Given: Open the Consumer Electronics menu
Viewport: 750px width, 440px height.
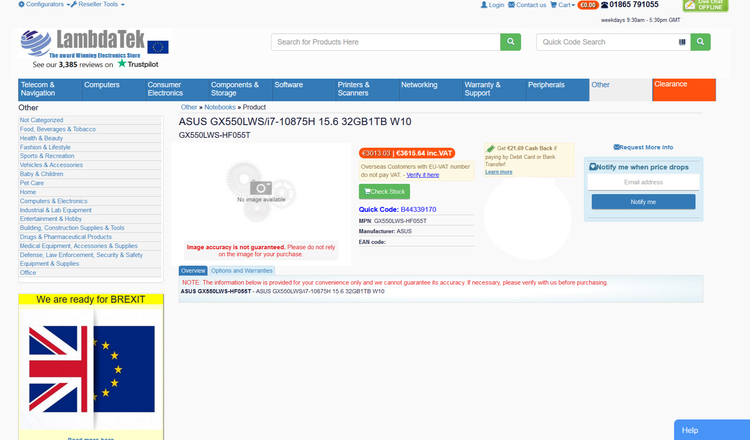Looking at the screenshot, I should (176, 89).
